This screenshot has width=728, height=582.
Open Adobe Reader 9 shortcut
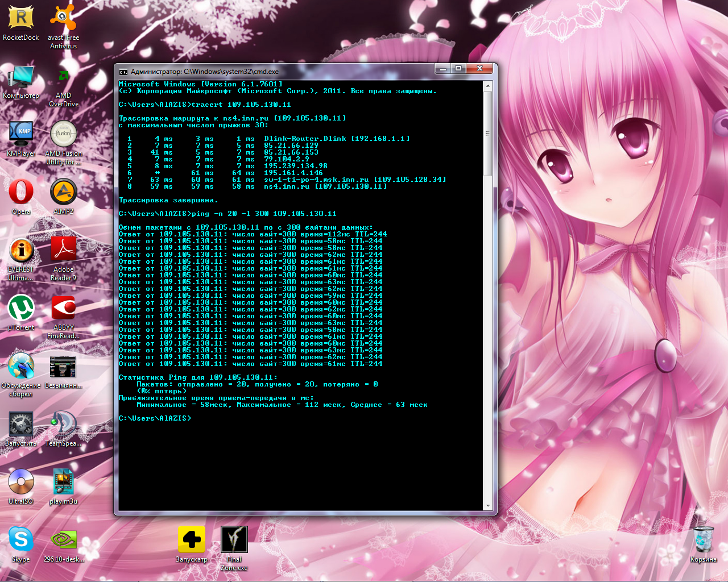click(63, 259)
